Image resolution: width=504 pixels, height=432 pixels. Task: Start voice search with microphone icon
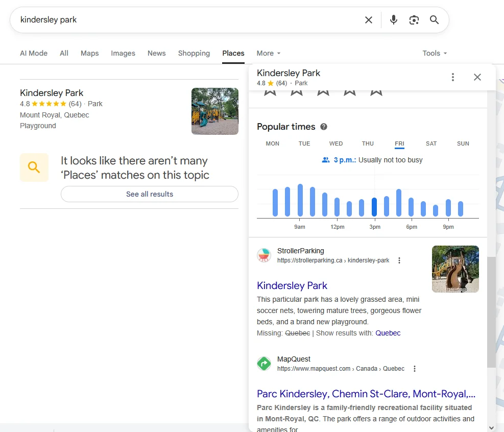[x=393, y=20]
